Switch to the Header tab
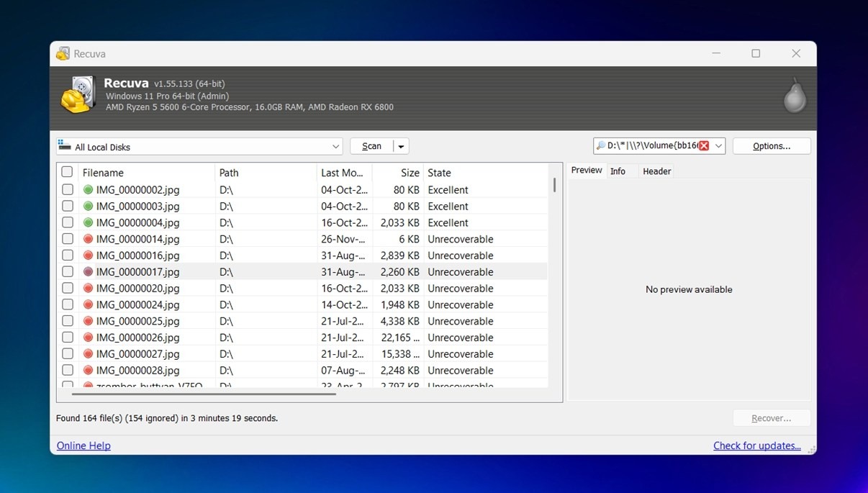 point(656,171)
